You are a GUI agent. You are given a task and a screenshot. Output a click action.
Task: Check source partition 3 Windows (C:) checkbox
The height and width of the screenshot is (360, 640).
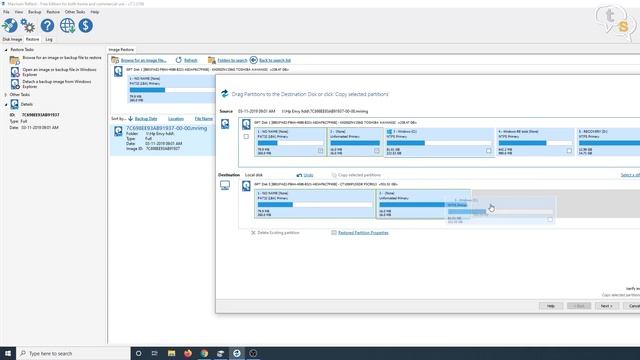tap(489, 151)
